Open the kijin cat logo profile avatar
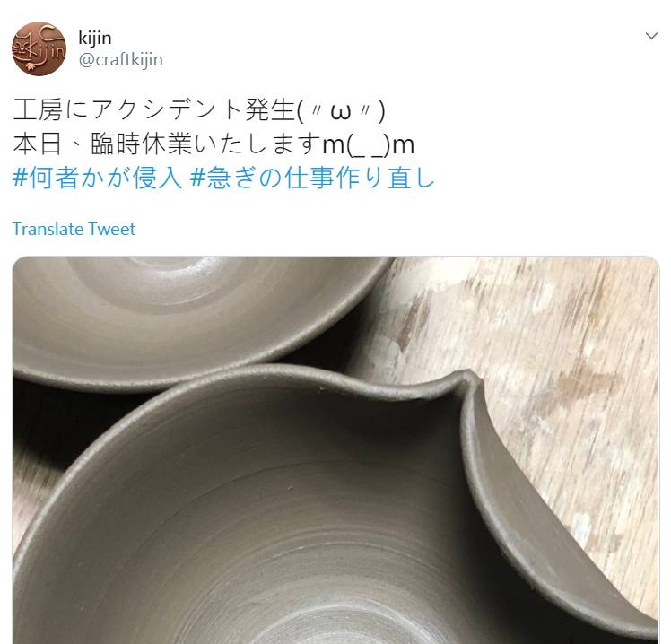671x644 pixels. [39, 48]
